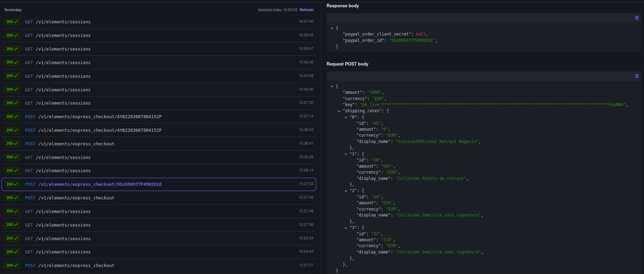This screenshot has height=274, width=644.
Task: Open POST express_checkout request at 15:27:49
Action: point(76,198)
